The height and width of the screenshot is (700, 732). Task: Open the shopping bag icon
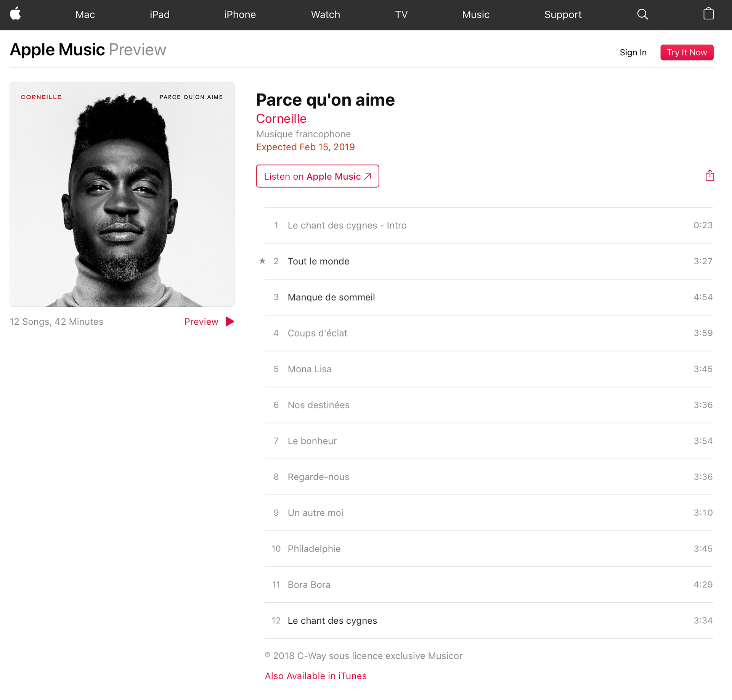(x=708, y=14)
